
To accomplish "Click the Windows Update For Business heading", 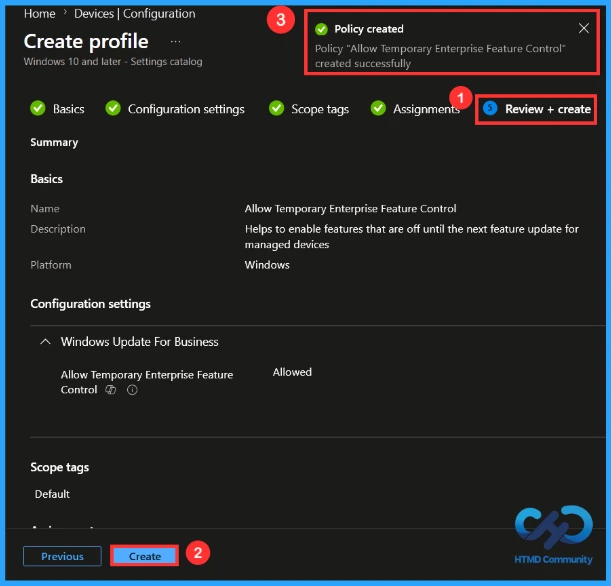I will click(x=140, y=342).
